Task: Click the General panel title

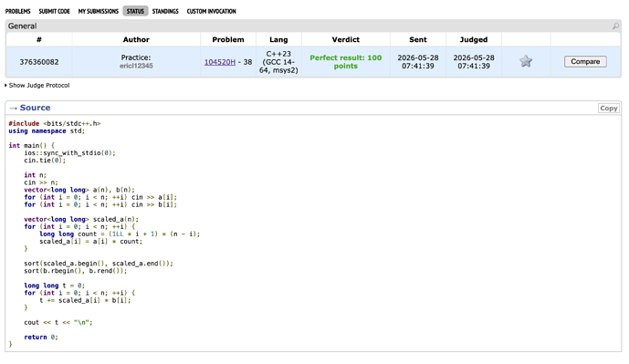Action: [x=22, y=26]
